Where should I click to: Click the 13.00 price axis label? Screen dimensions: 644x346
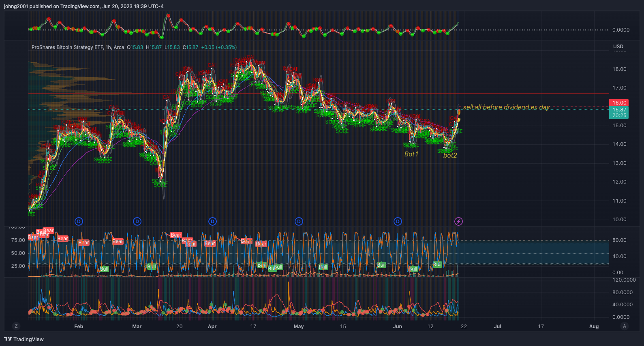pos(619,163)
